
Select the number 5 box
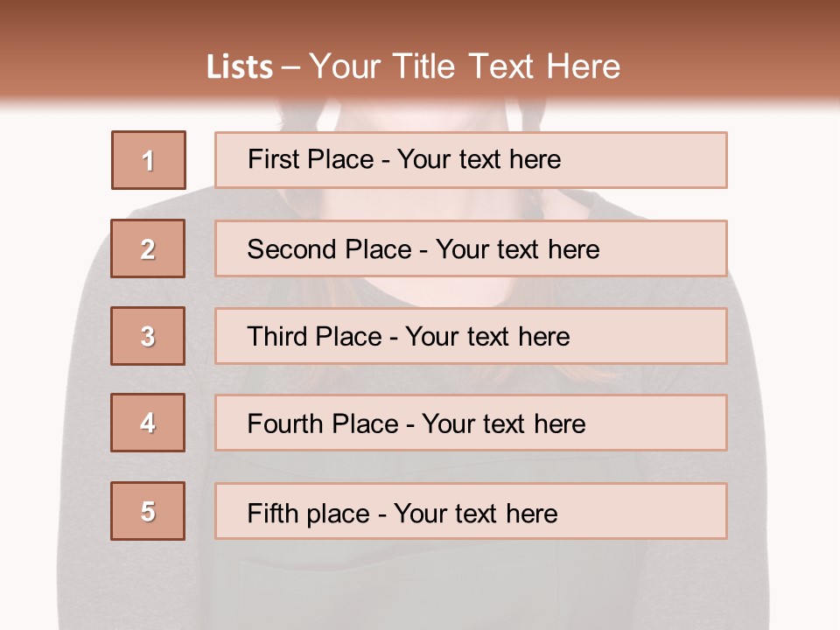pos(148,511)
